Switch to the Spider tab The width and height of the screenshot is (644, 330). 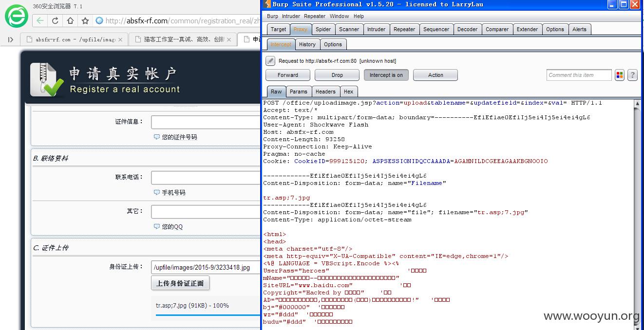[x=323, y=29]
